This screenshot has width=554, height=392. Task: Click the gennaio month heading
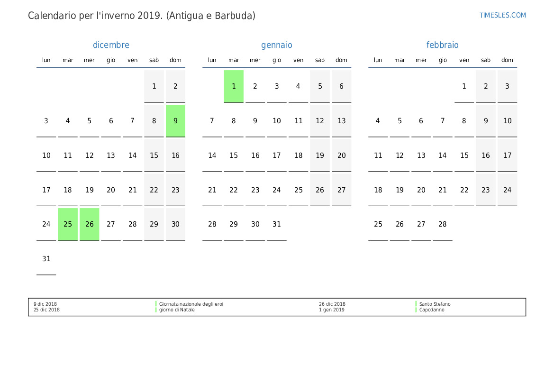[x=277, y=45]
